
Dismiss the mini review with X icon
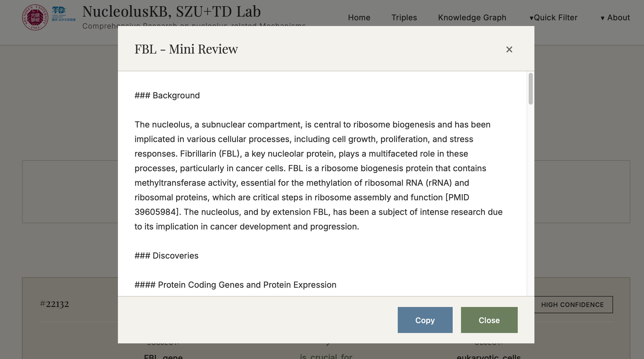point(509,49)
